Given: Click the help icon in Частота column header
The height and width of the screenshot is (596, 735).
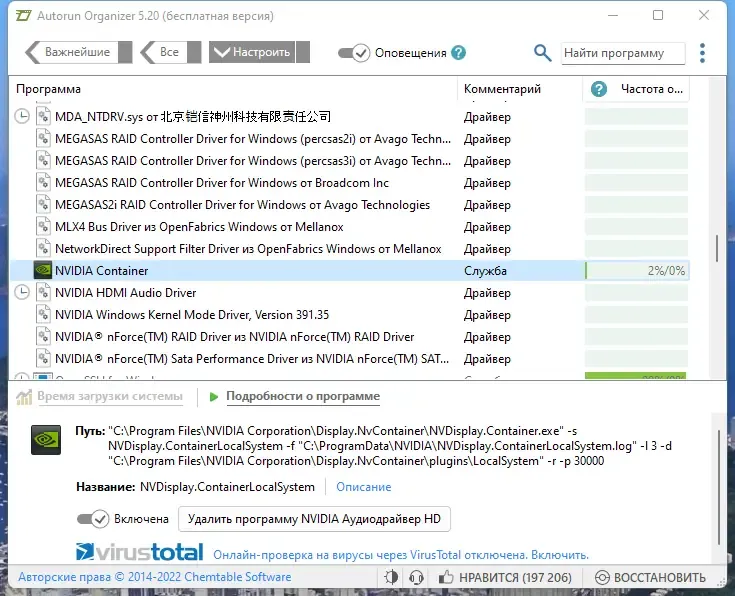Looking at the screenshot, I should [599, 89].
